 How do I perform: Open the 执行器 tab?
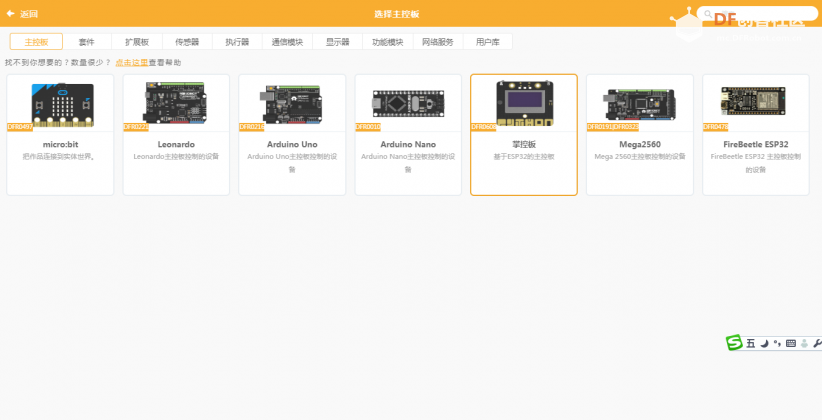(237, 42)
